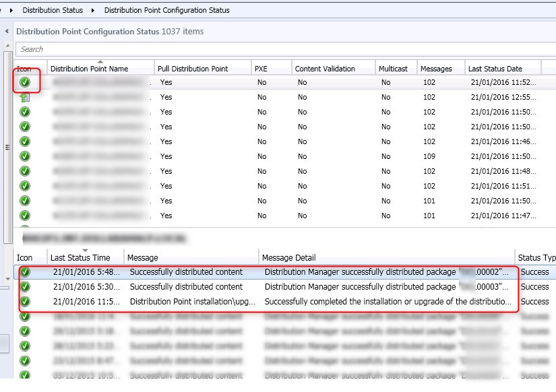The height and width of the screenshot is (392, 556).
Task: Sort by the Last Status Date column
Action: pyautogui.click(x=503, y=69)
